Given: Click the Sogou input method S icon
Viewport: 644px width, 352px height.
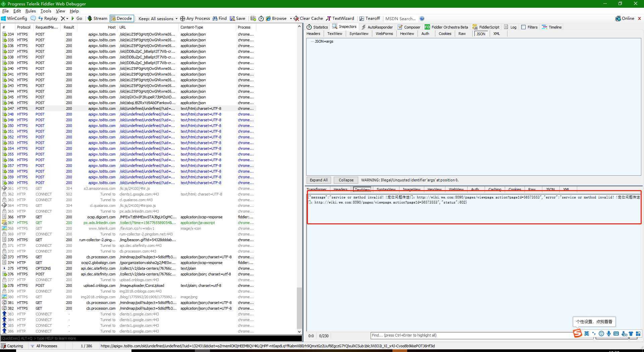Looking at the screenshot, I should [577, 333].
